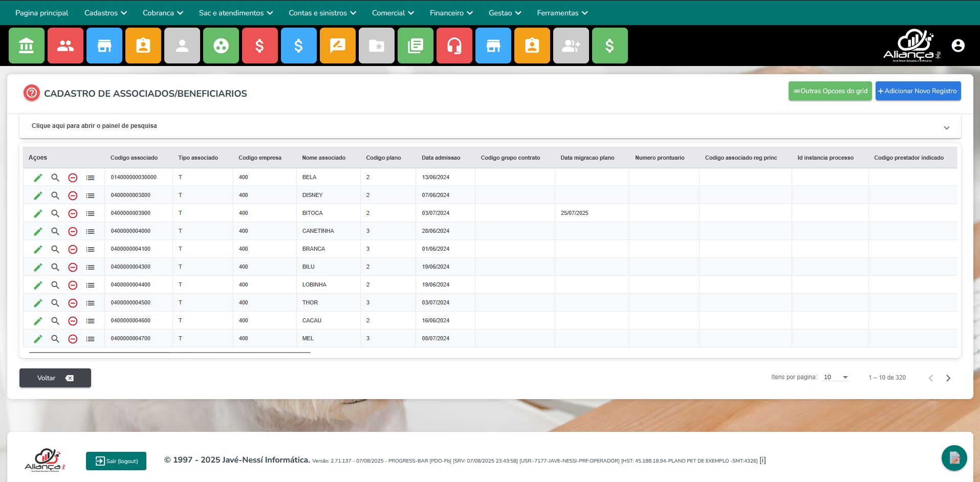980x482 pixels.
Task: Open list details icon for THOR row
Action: tap(90, 303)
